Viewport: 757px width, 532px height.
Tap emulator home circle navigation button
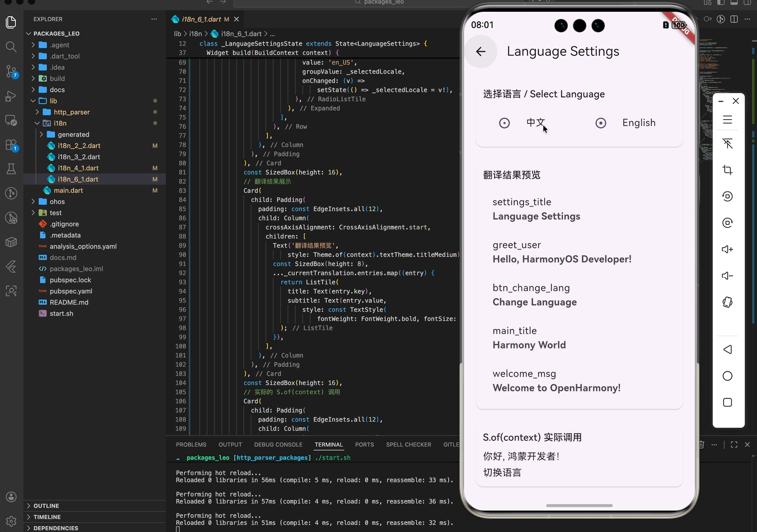[727, 376]
